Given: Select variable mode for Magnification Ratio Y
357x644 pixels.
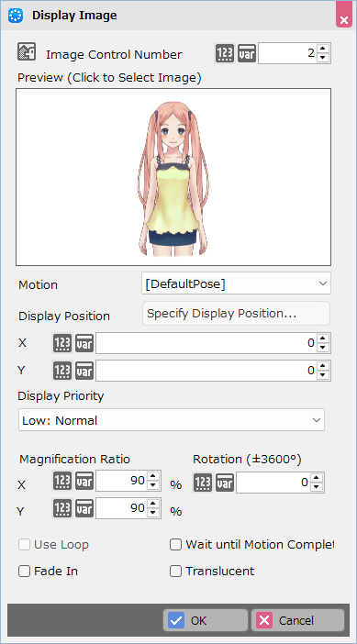Looking at the screenshot, I should pyautogui.click(x=84, y=508).
